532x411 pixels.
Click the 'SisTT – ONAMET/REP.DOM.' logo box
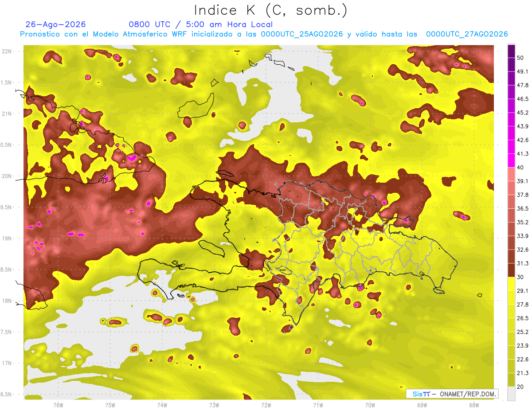452,394
